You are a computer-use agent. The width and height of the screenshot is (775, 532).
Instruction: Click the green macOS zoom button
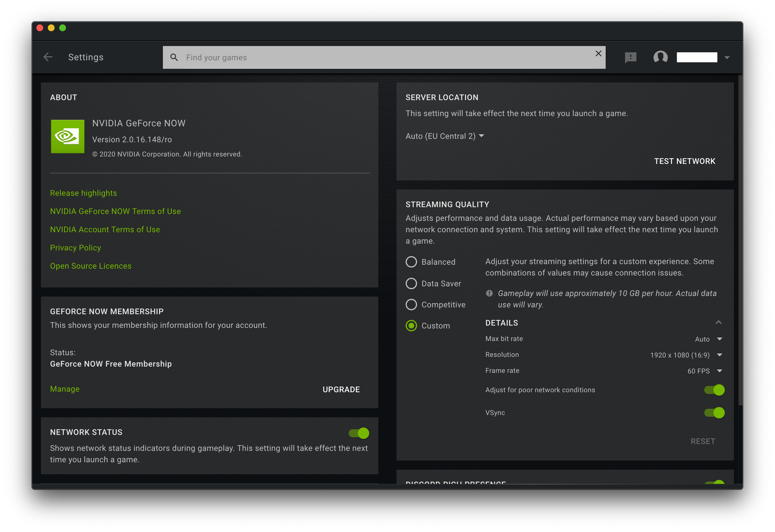[x=63, y=28]
